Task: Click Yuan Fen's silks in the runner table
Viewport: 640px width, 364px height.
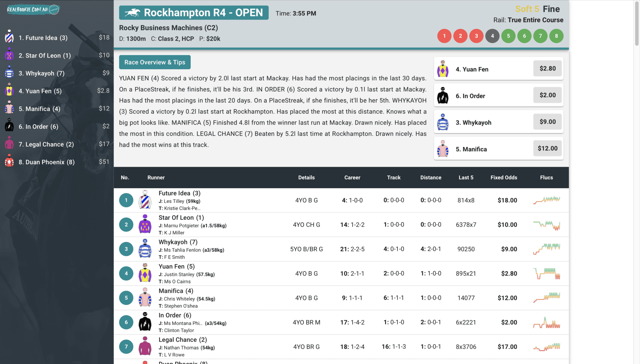Action: pos(145,273)
